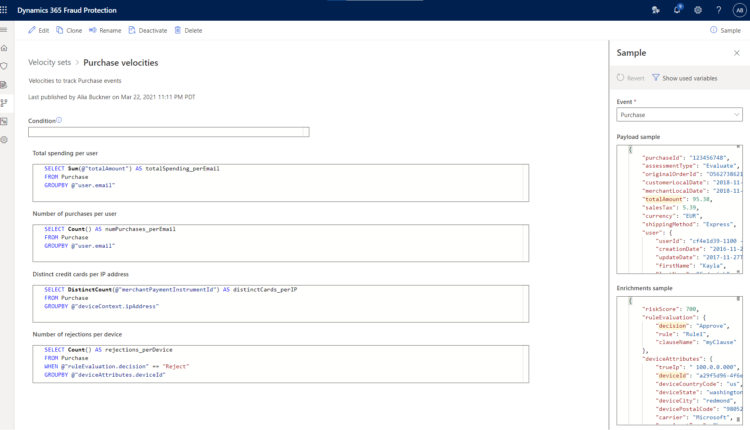Open the shield protection sidebar icon
Viewport: 750px width, 430px height.
point(5,66)
